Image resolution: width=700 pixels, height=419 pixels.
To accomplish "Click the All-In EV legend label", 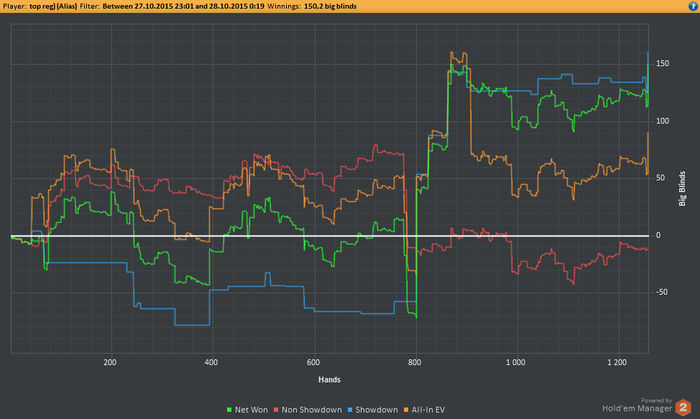I will point(428,410).
